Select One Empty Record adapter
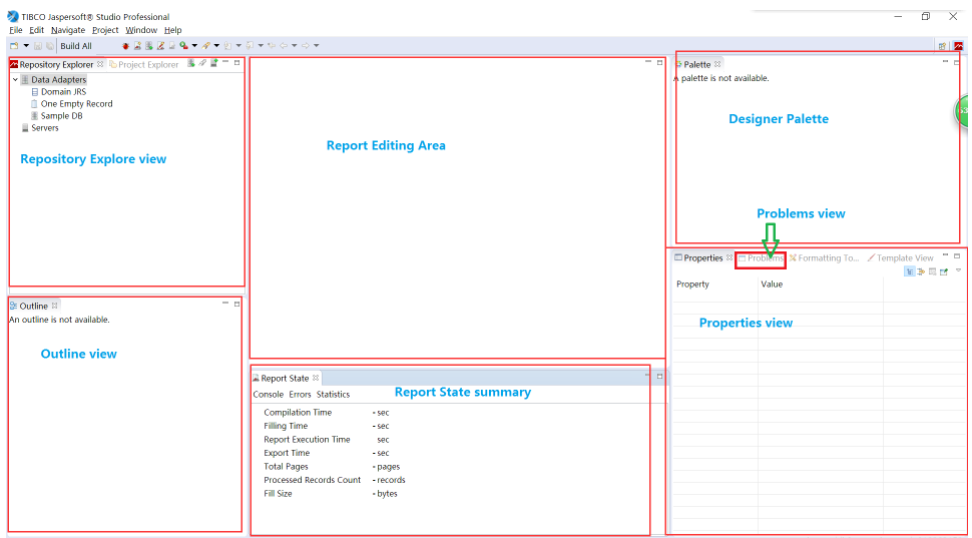This screenshot has width=972, height=538. (x=72, y=104)
